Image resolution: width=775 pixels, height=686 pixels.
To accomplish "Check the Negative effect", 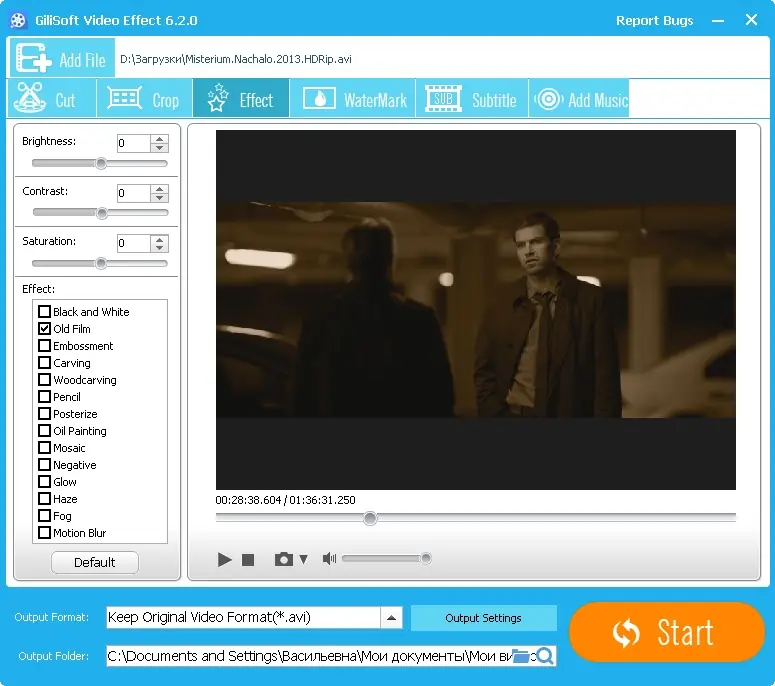I will click(44, 465).
